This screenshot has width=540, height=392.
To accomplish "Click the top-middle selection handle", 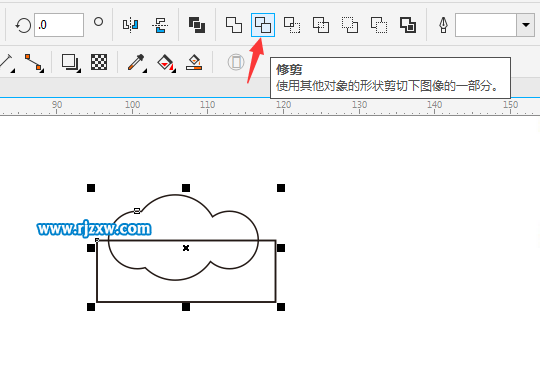I will pos(186,188).
